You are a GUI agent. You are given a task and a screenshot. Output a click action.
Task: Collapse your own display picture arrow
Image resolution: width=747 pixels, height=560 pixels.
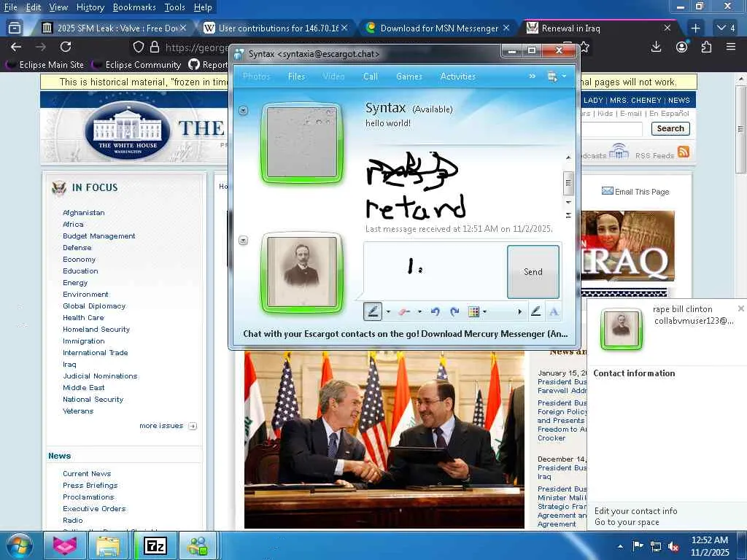(244, 240)
